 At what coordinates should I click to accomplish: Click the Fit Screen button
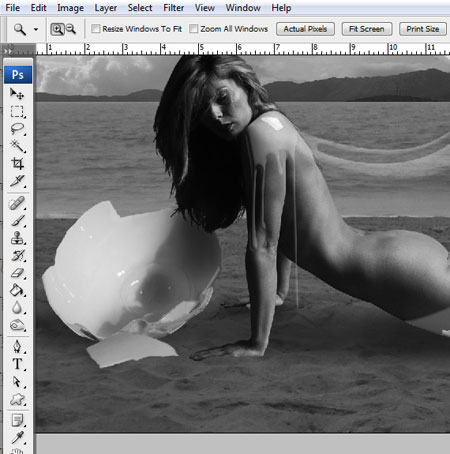(x=367, y=29)
